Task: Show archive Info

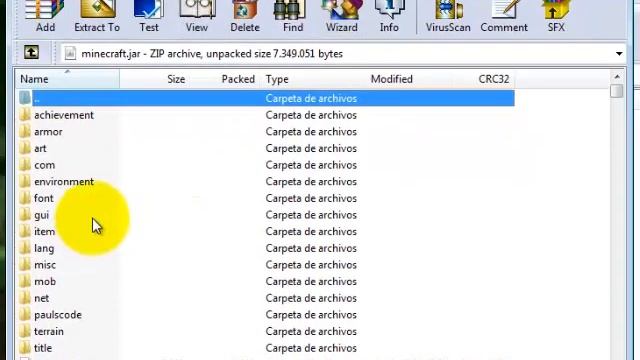Action: tap(389, 16)
